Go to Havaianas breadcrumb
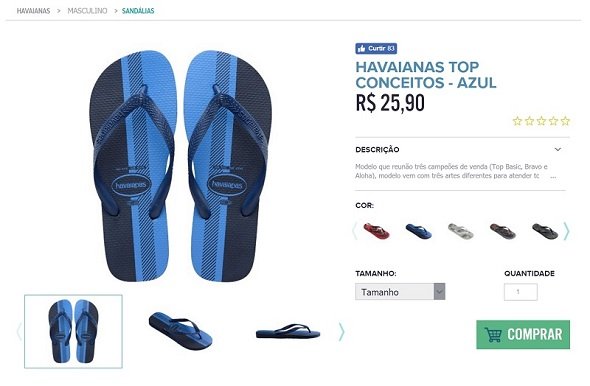Viewport: 590px width, 386px height. [33, 11]
